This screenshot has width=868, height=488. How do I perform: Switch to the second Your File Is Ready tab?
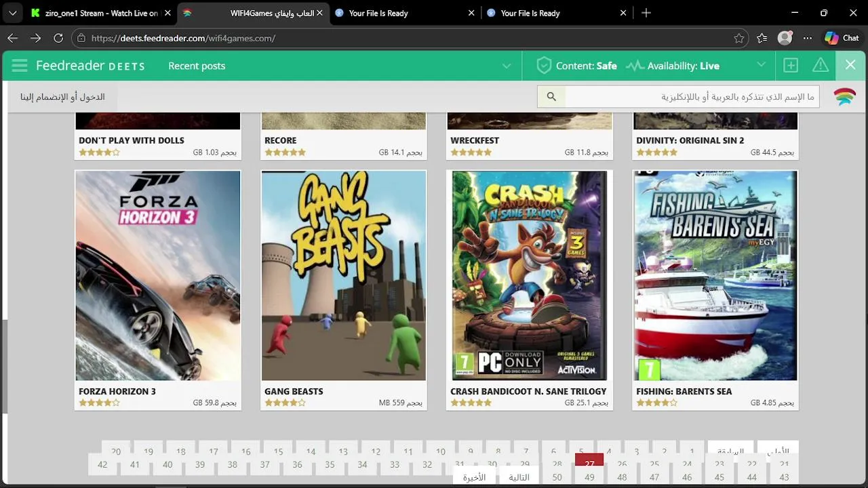click(556, 13)
